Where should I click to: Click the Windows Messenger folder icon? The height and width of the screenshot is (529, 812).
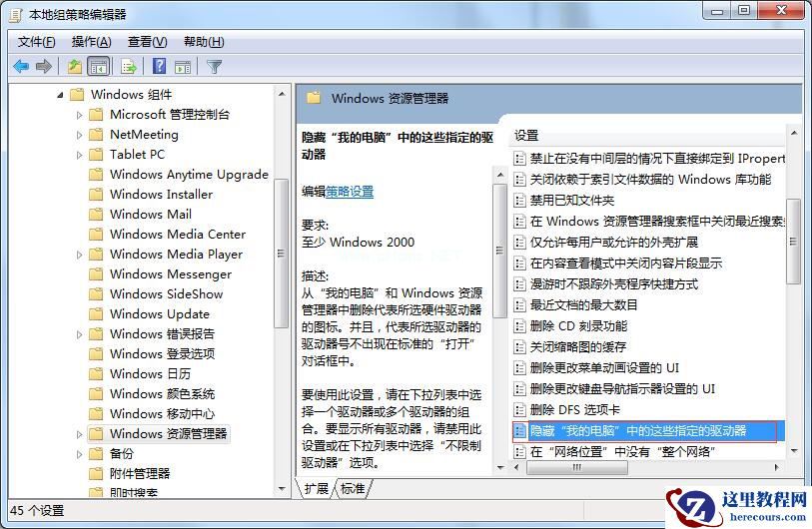(x=96, y=274)
